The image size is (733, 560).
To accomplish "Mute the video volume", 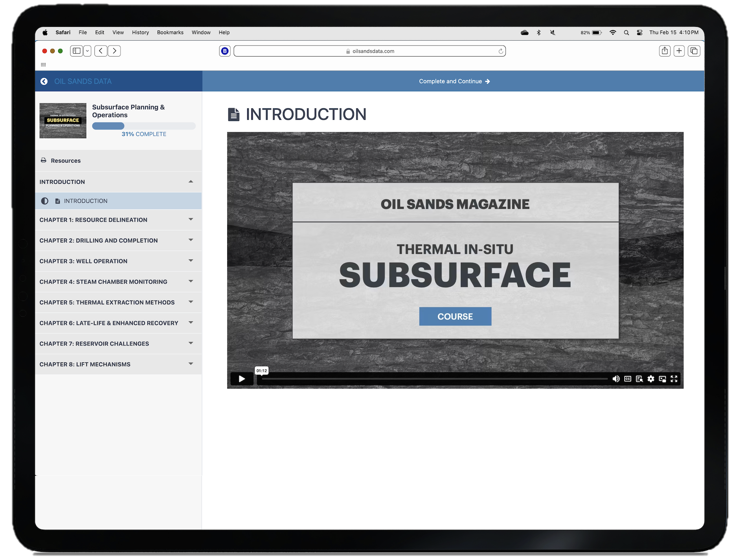I will tap(616, 379).
